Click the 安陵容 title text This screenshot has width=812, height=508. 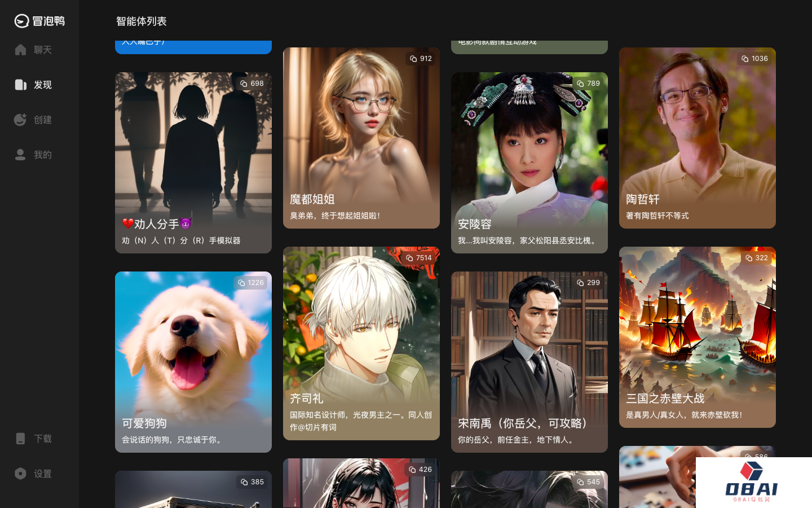click(475, 224)
